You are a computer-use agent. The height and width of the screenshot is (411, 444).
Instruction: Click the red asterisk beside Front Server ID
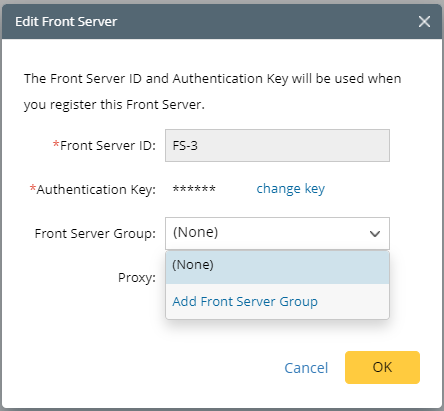click(x=56, y=144)
